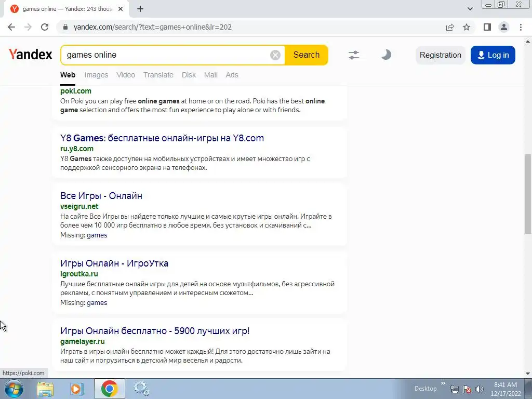Click the volume speaker icon

[x=479, y=389]
